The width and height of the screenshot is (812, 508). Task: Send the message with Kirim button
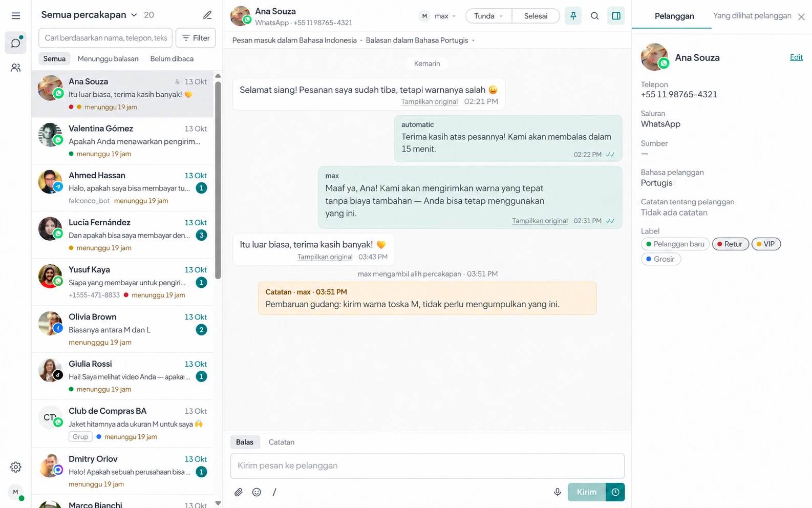(587, 492)
